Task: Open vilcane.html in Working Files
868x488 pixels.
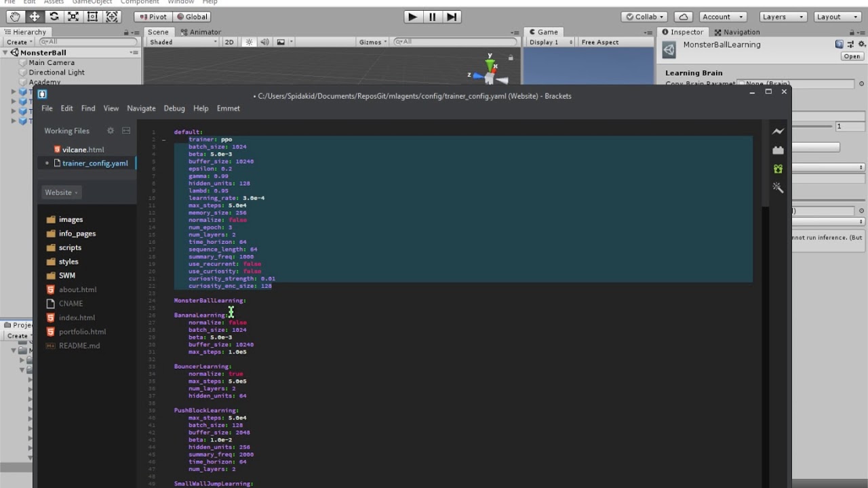Action: [x=83, y=149]
